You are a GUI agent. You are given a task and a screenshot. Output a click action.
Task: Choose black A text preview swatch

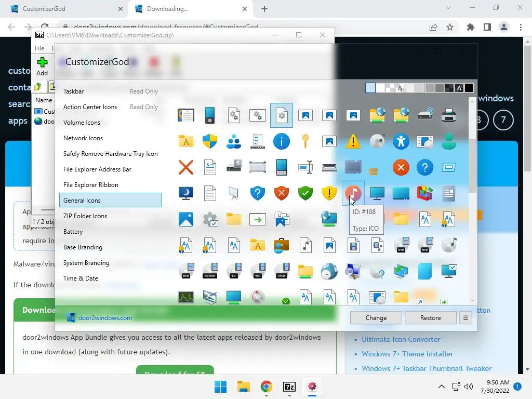400,88
